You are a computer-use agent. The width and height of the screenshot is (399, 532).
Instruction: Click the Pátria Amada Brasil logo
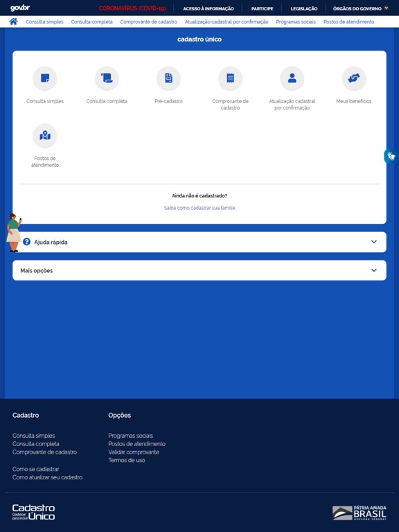[360, 513]
